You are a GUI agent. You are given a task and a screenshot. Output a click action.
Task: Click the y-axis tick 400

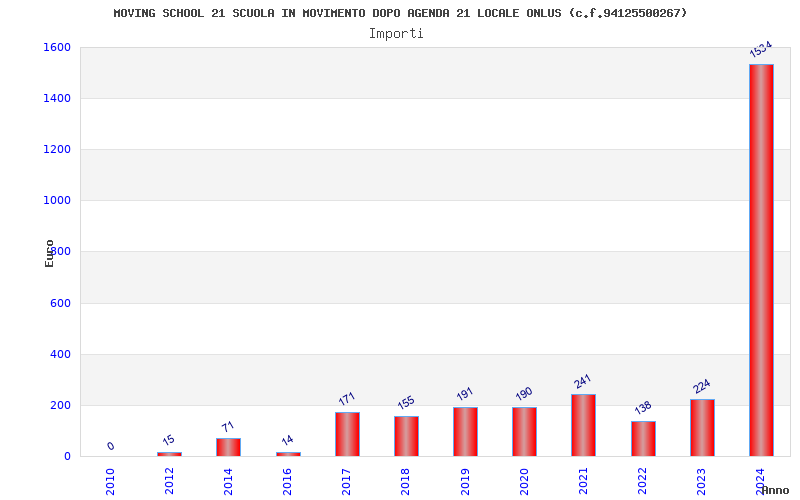pyautogui.click(x=61, y=354)
